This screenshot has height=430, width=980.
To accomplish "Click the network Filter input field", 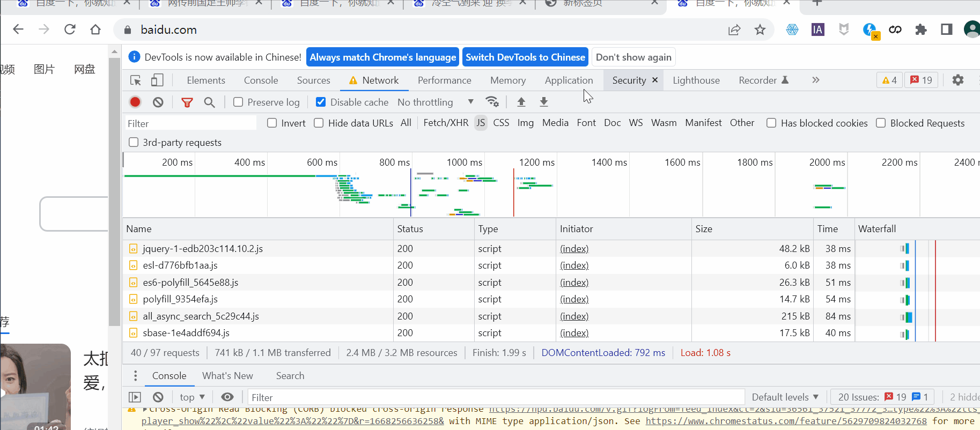I will pyautogui.click(x=191, y=123).
